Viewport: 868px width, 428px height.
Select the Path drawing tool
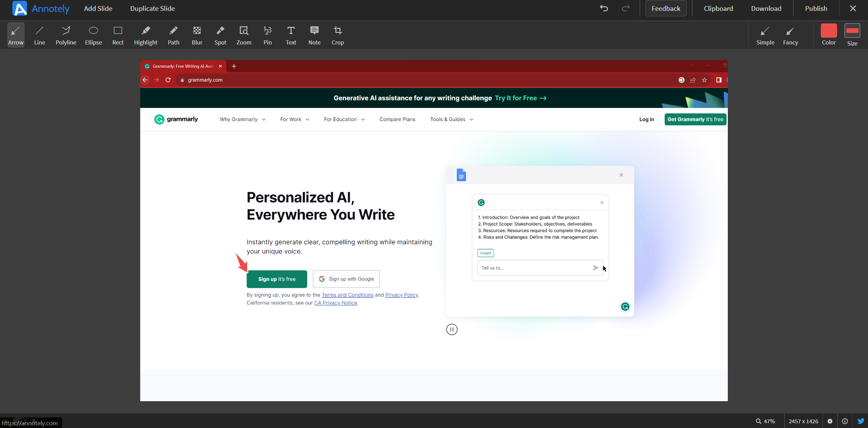[173, 35]
